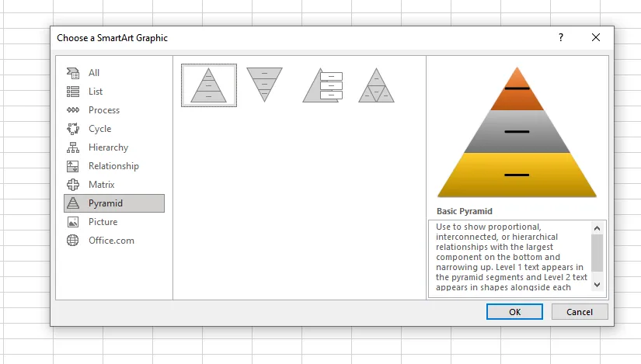Click the Cancel button

580,312
